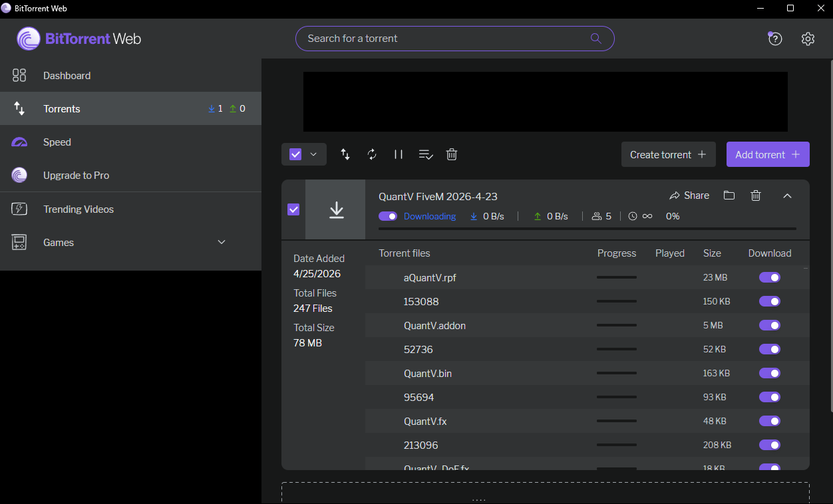Viewport: 833px width, 504px height.
Task: Click the recheck refresh toolbar icon
Action: (x=372, y=154)
